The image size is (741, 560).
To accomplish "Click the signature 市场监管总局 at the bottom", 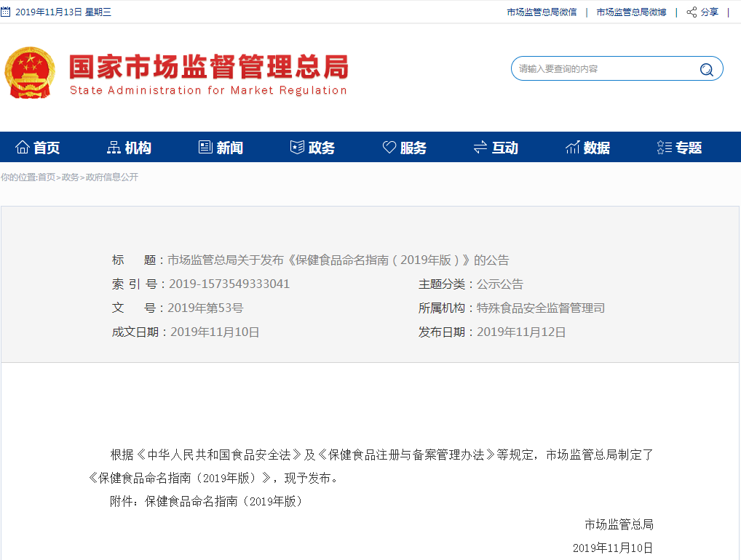I will [x=619, y=524].
